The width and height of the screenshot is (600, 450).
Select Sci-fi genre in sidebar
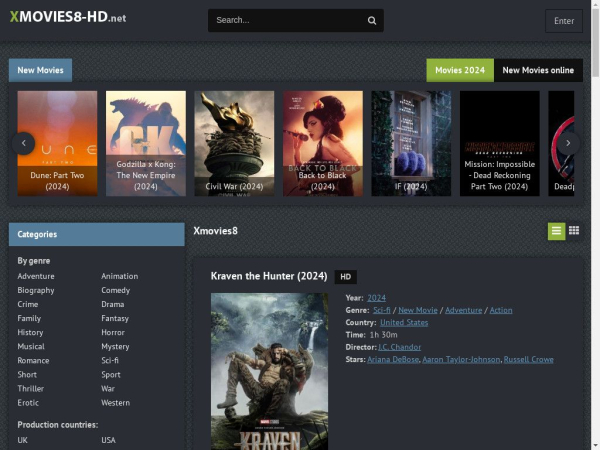(x=110, y=360)
